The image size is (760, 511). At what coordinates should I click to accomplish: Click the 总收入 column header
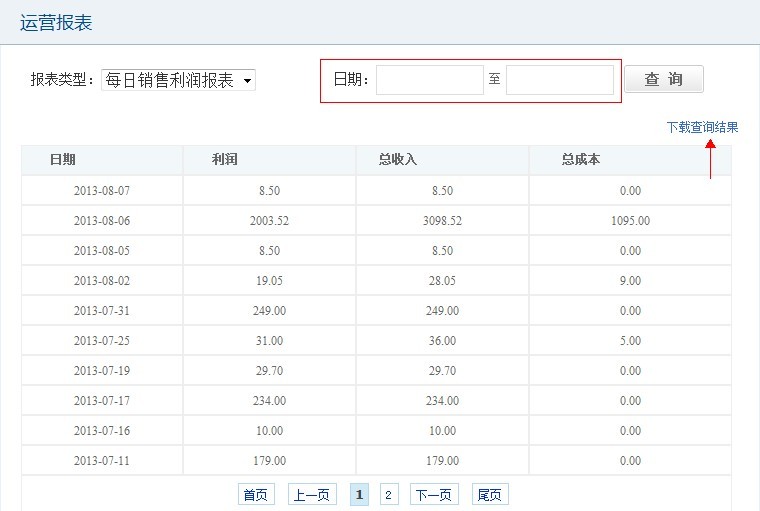397,160
